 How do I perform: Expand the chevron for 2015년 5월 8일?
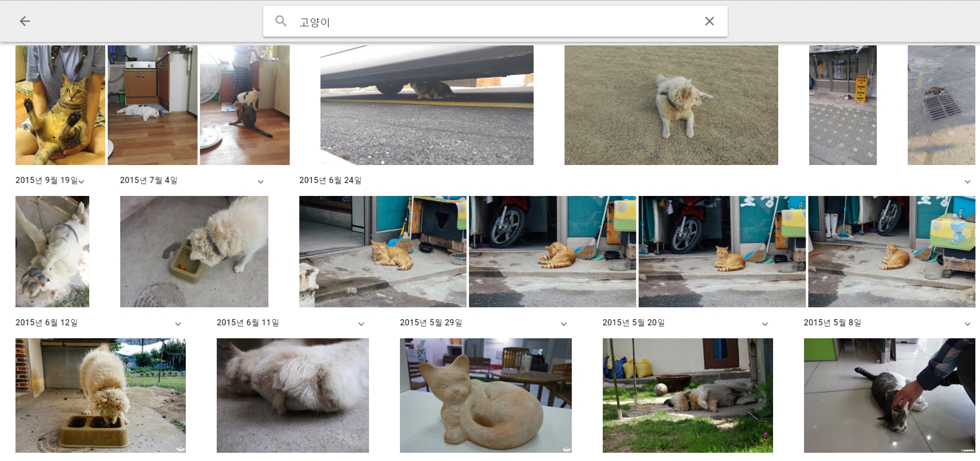pyautogui.click(x=968, y=324)
